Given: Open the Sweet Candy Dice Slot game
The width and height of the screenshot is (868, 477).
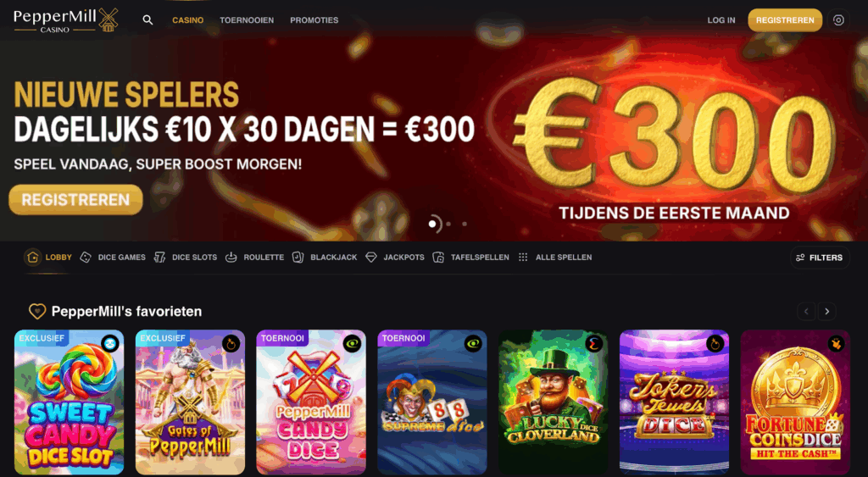Looking at the screenshot, I should pos(70,402).
